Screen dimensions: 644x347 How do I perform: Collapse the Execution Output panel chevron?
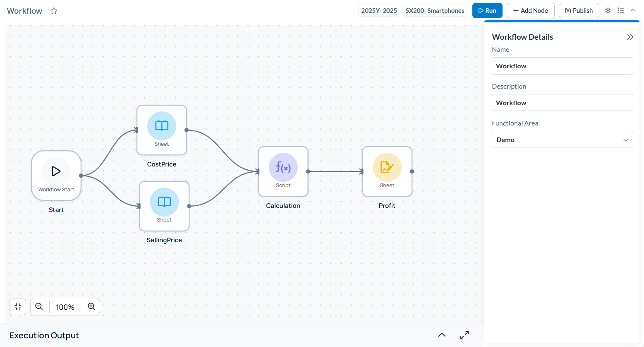click(x=441, y=335)
